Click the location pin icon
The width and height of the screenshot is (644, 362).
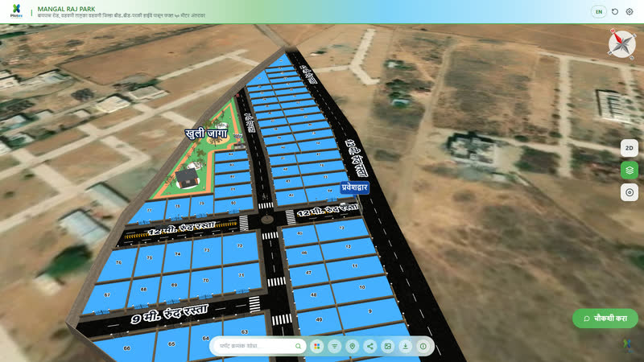pyautogui.click(x=352, y=347)
